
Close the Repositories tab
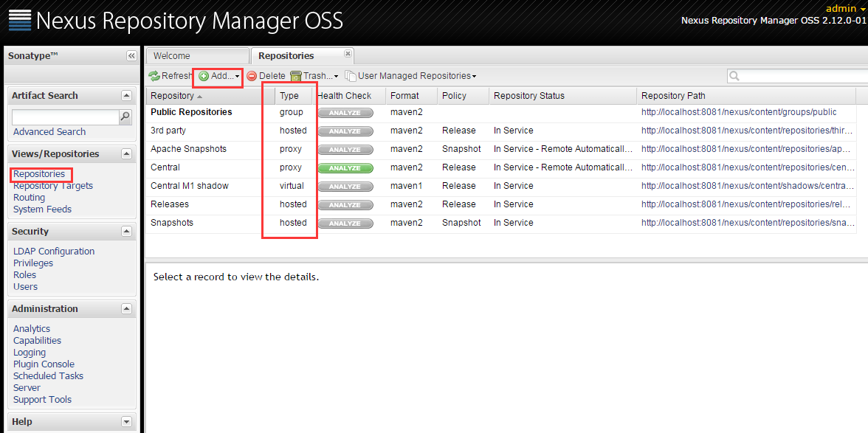click(x=348, y=54)
